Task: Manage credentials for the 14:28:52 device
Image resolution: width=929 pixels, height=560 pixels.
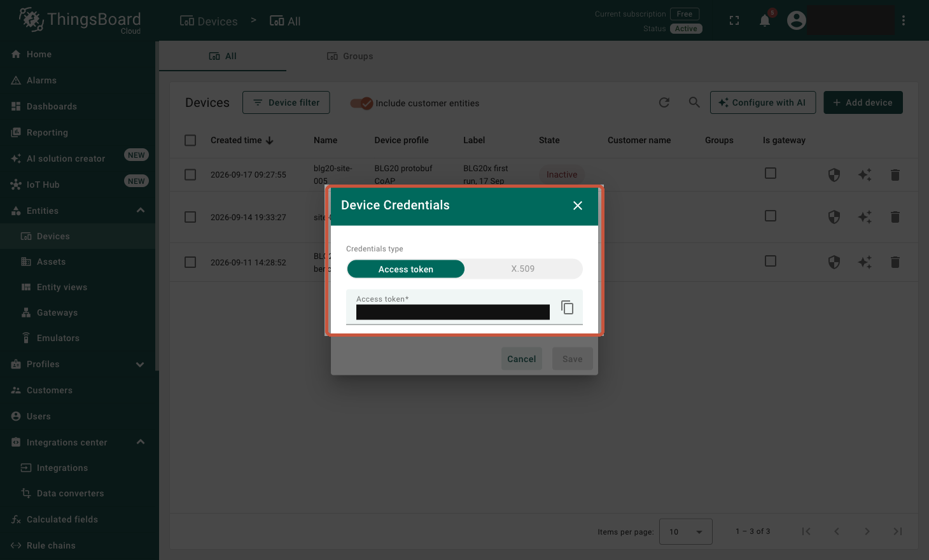Action: click(834, 262)
